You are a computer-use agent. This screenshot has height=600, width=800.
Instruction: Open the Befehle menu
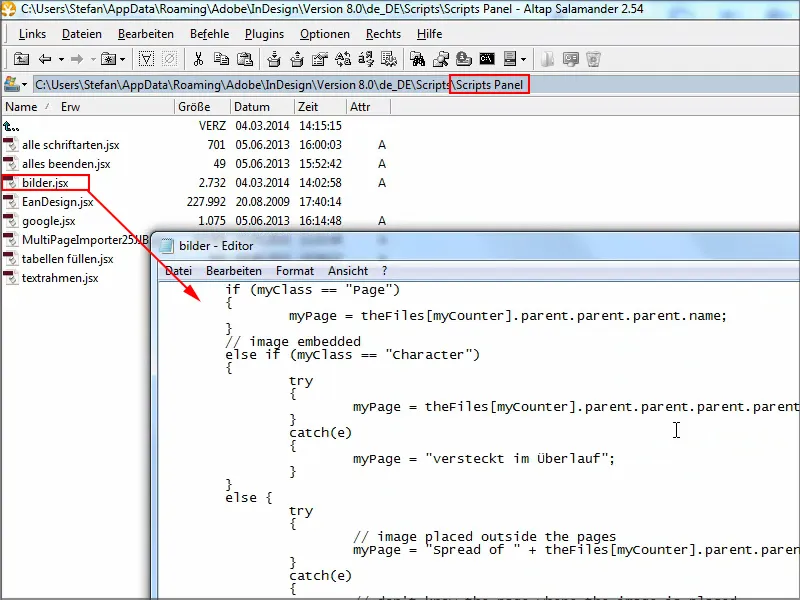pos(209,34)
